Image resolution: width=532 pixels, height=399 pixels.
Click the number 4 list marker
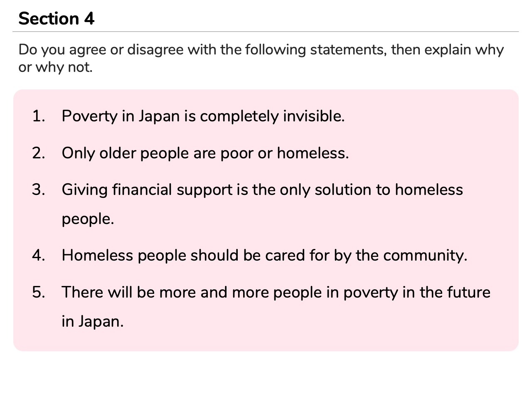click(x=39, y=255)
